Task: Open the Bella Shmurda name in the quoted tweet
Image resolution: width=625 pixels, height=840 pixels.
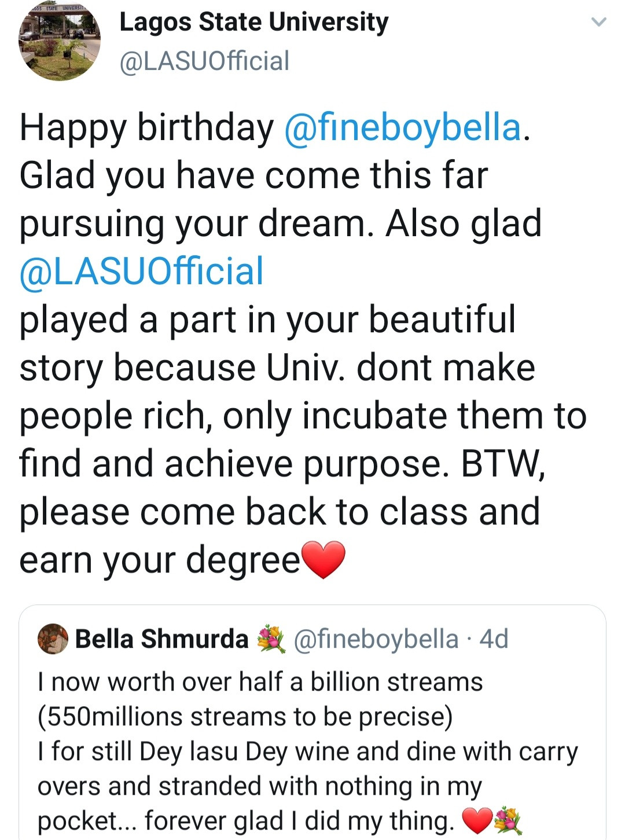Action: click(x=161, y=639)
